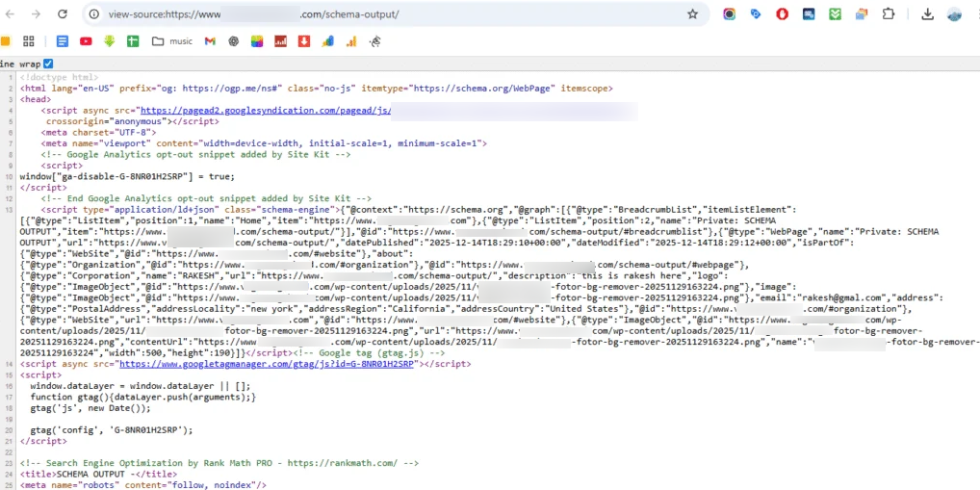
Task: Follow the pagead2.googlesyndication.com script link
Action: click(x=267, y=111)
